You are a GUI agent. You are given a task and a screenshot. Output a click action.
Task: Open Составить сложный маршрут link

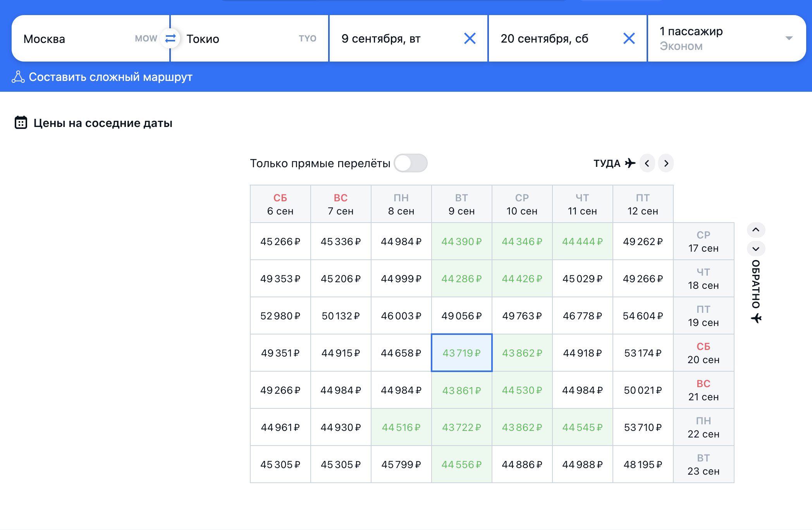click(x=110, y=77)
